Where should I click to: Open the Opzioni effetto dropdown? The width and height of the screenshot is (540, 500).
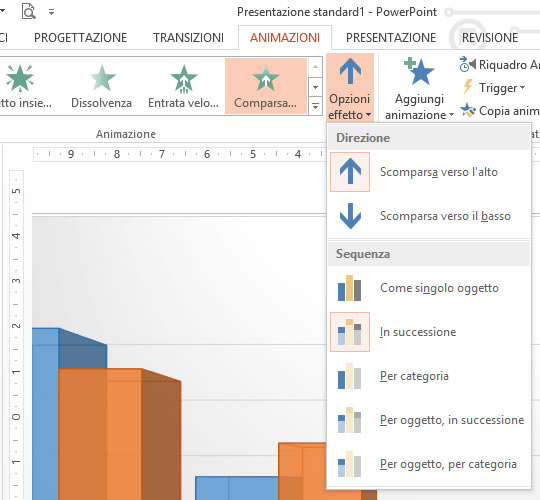click(350, 87)
